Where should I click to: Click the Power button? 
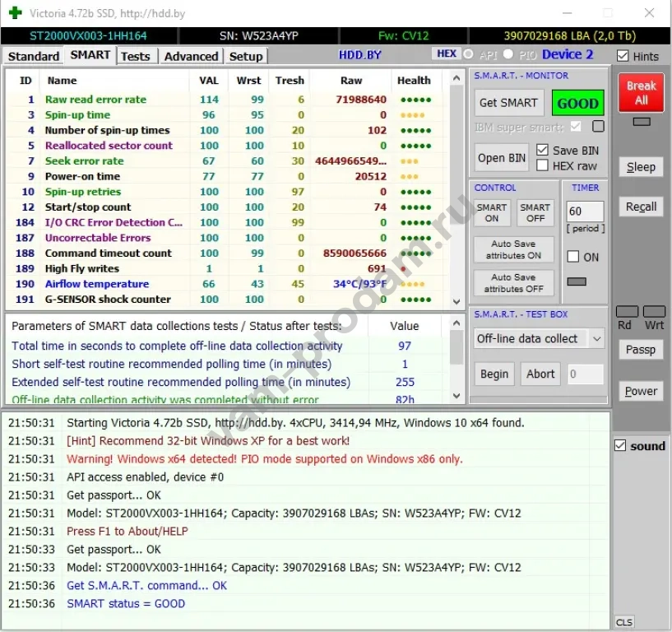641,391
